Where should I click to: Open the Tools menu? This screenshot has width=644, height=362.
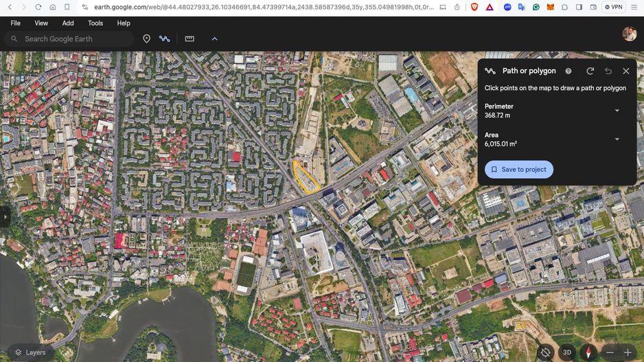click(x=95, y=23)
